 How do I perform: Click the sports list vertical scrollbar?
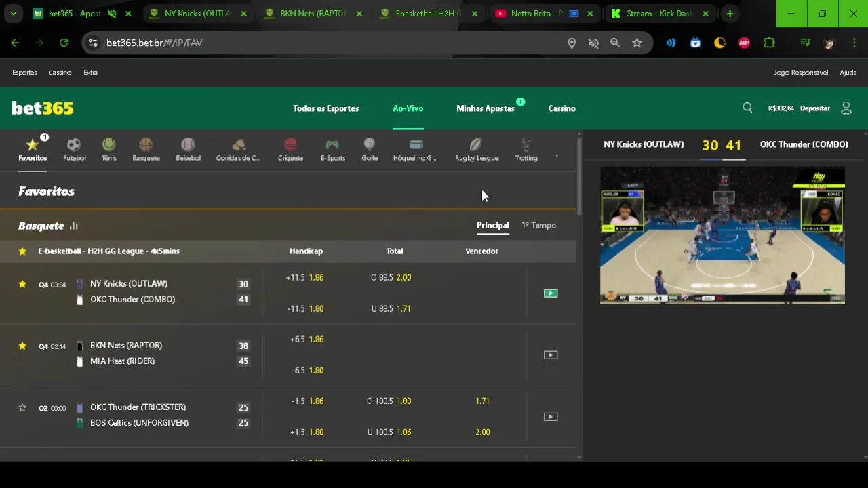click(x=579, y=176)
